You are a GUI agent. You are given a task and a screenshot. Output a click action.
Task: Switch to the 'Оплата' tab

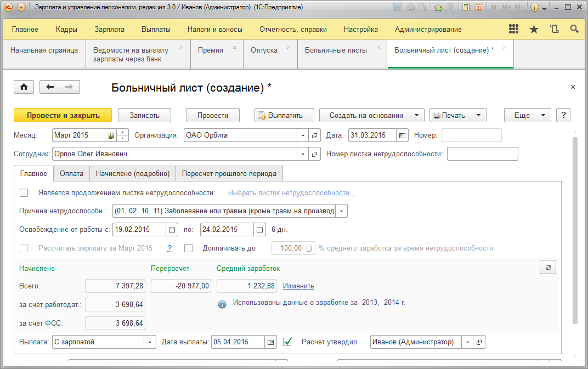tap(71, 174)
